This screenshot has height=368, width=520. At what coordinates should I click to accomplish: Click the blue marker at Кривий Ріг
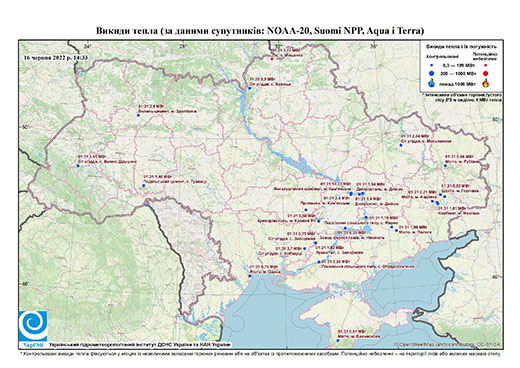pos(318,221)
